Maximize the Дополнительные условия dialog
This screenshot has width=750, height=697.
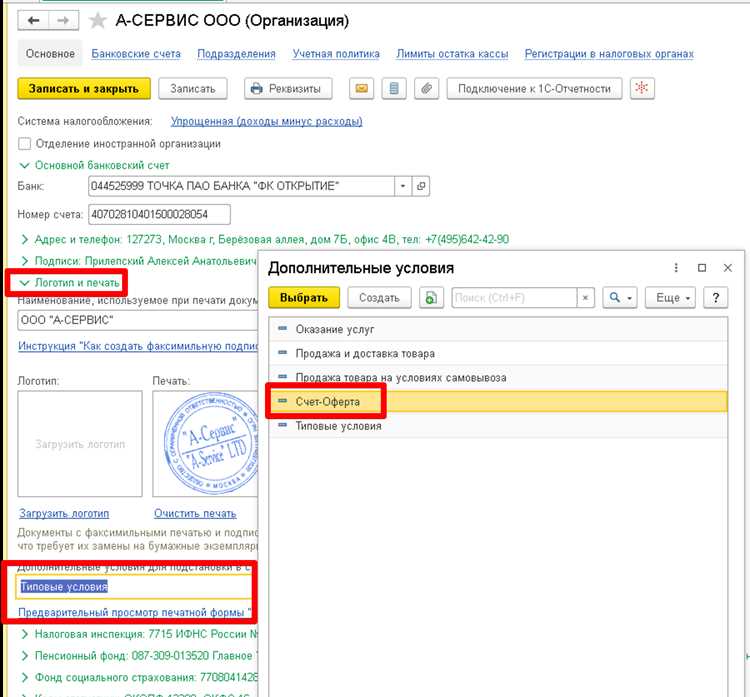[x=702, y=268]
